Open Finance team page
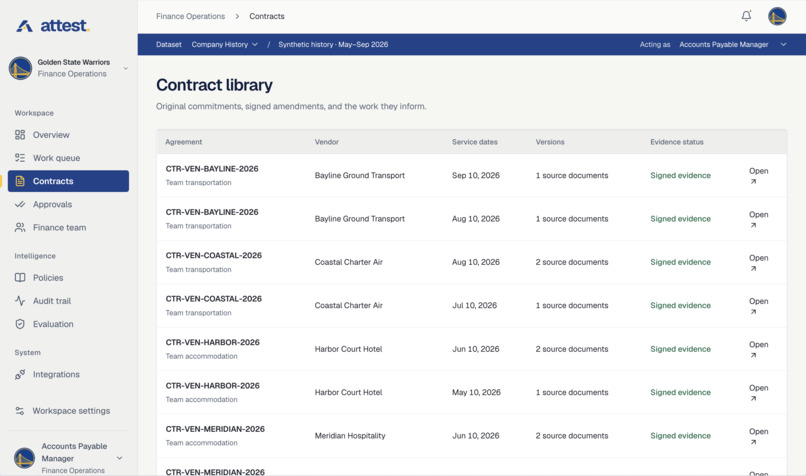This screenshot has height=476, width=806. coord(68,227)
